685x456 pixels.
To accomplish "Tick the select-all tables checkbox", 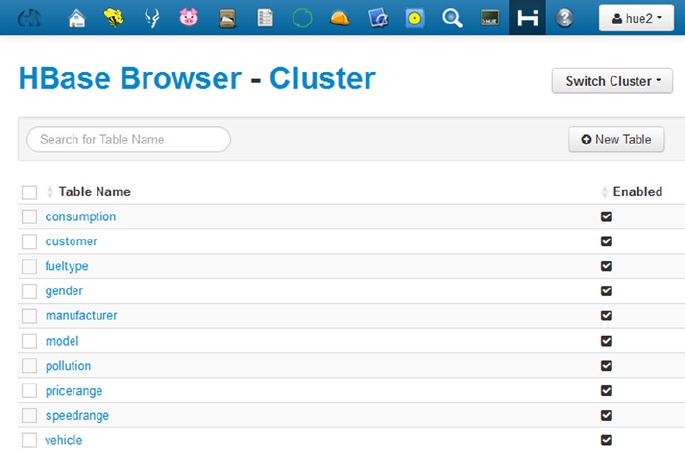I will click(x=29, y=192).
